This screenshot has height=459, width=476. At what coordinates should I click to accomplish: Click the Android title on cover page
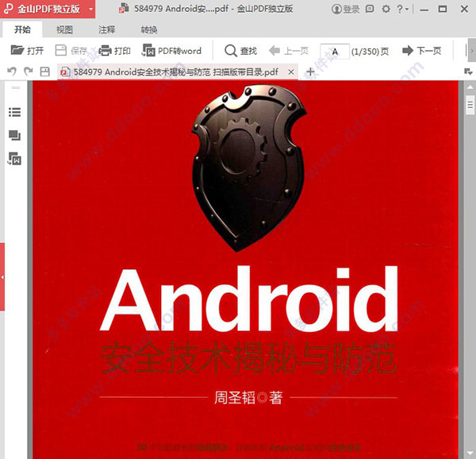249,299
